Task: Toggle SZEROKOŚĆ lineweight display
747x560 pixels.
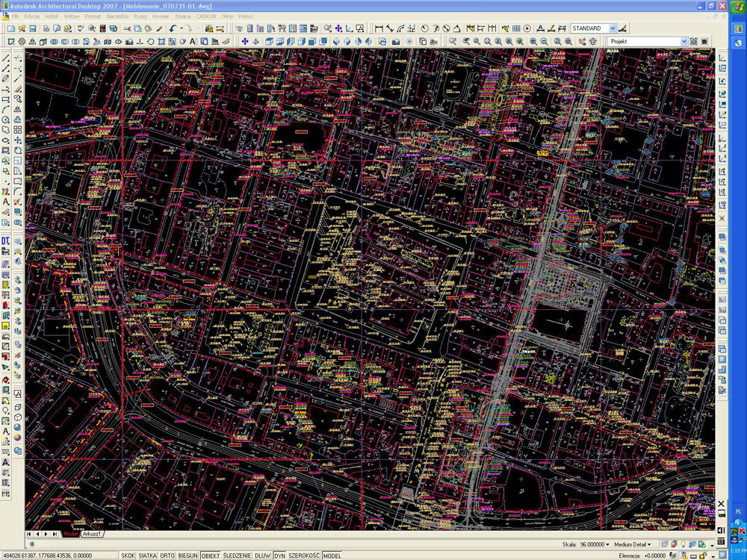Action: 305,556
